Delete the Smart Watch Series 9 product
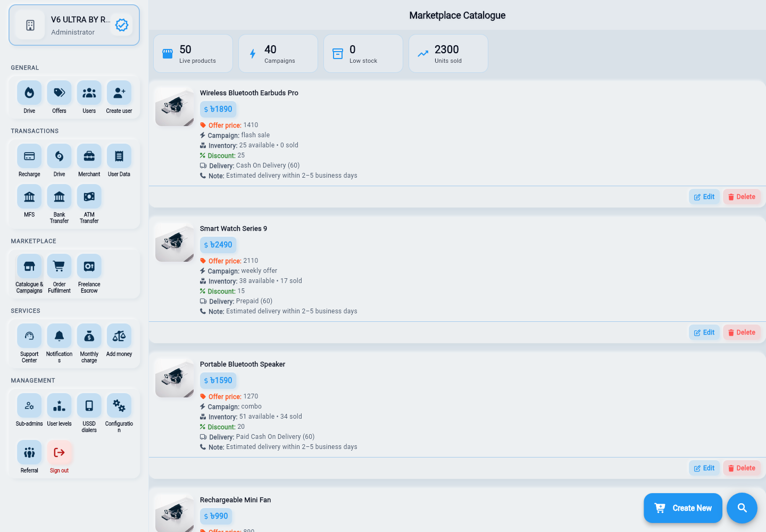 pos(742,332)
